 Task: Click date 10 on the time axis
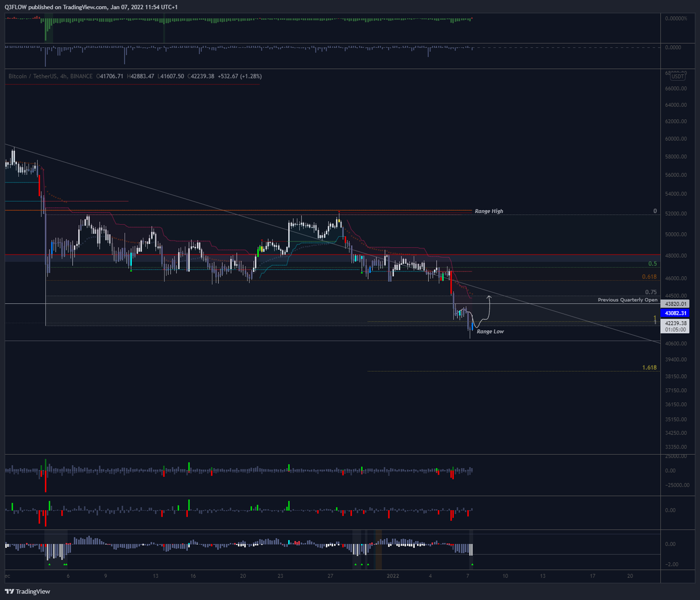point(505,575)
